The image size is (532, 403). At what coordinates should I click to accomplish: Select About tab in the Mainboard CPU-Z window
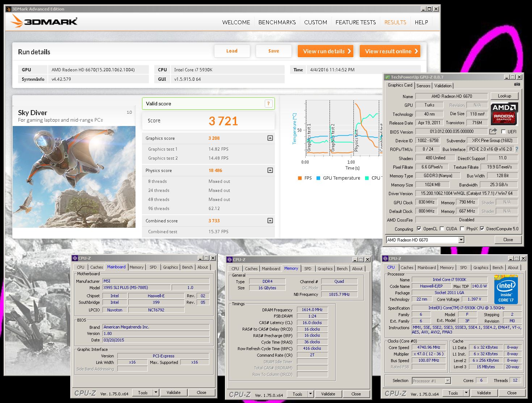pos(203,267)
